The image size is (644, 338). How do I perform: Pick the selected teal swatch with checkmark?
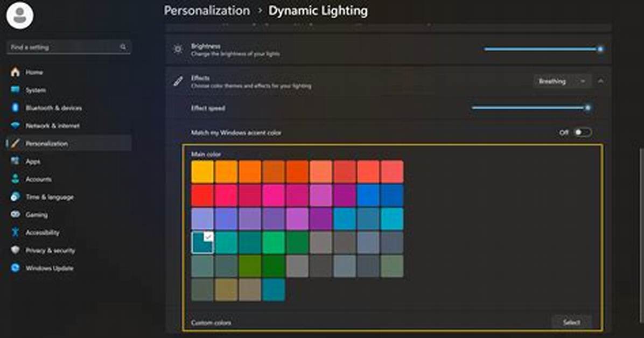point(202,242)
